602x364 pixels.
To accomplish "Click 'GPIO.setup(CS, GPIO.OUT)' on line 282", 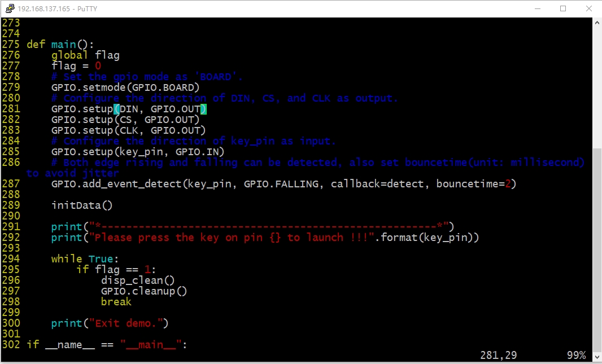I will point(125,120).
